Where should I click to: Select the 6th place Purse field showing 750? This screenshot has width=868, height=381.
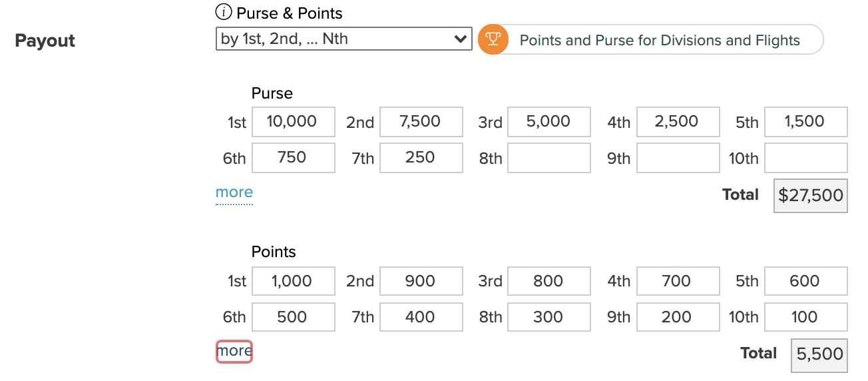tap(294, 158)
